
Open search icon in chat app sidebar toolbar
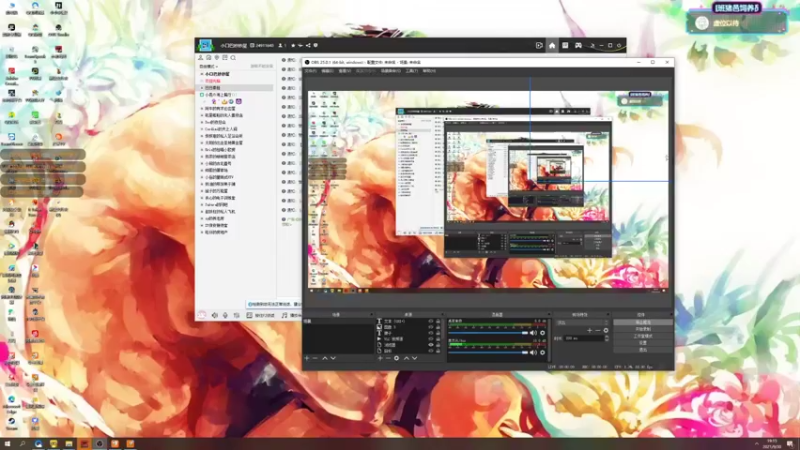(233, 57)
